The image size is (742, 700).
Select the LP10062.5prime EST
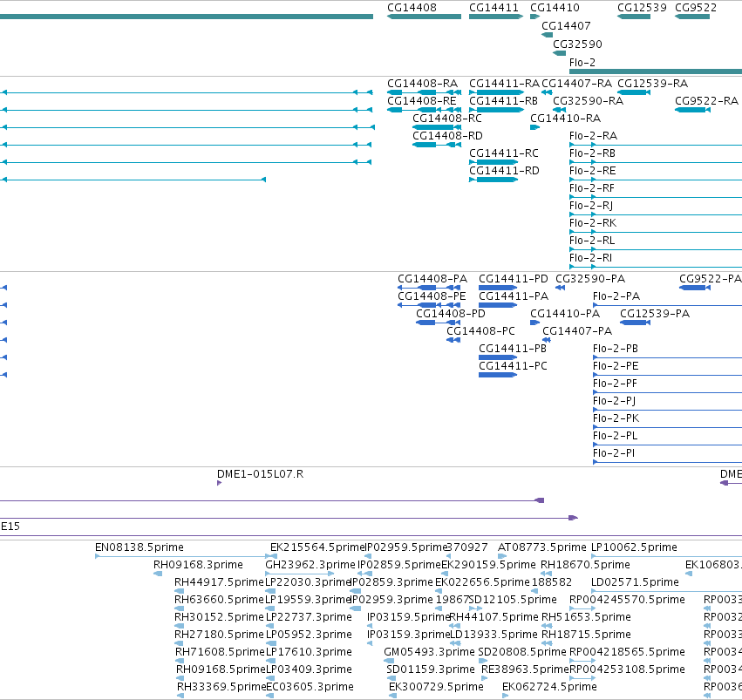634,547
